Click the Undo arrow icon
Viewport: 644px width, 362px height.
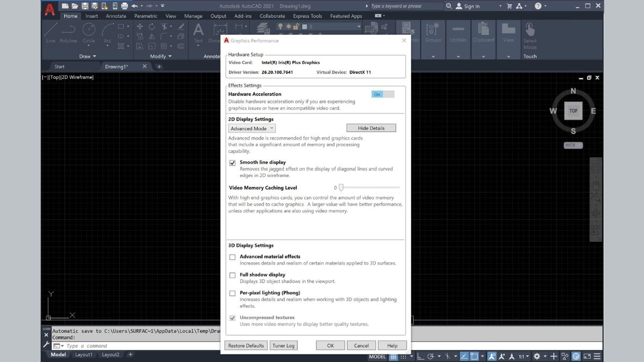point(134,6)
